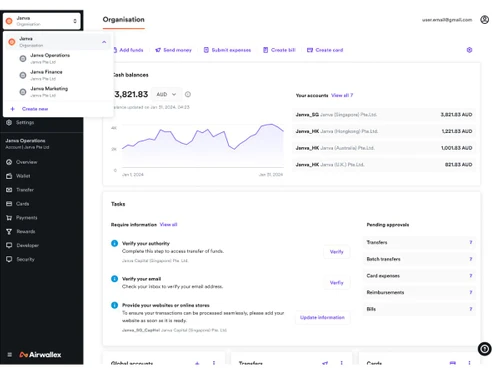The image size is (500, 375).
Task: Click the Airwallex logo
Action: (x=40, y=355)
